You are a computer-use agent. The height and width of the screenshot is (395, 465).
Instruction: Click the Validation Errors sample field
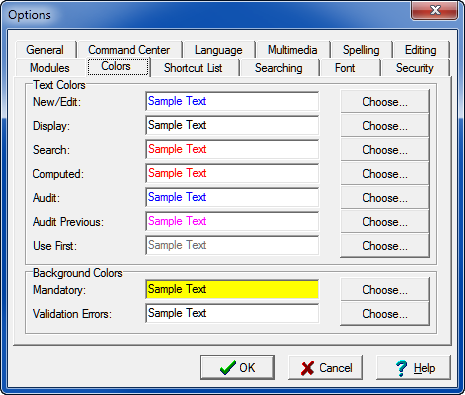coord(232,313)
